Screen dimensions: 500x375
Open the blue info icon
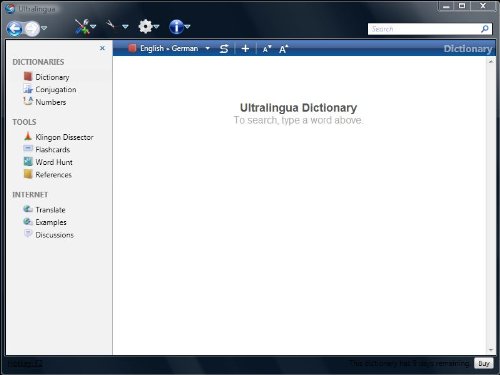click(176, 27)
